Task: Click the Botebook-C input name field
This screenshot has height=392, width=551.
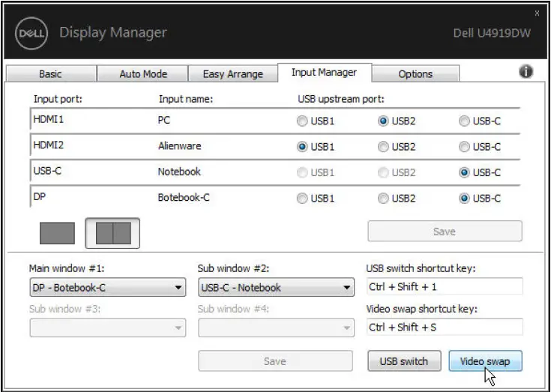Action: click(x=184, y=197)
